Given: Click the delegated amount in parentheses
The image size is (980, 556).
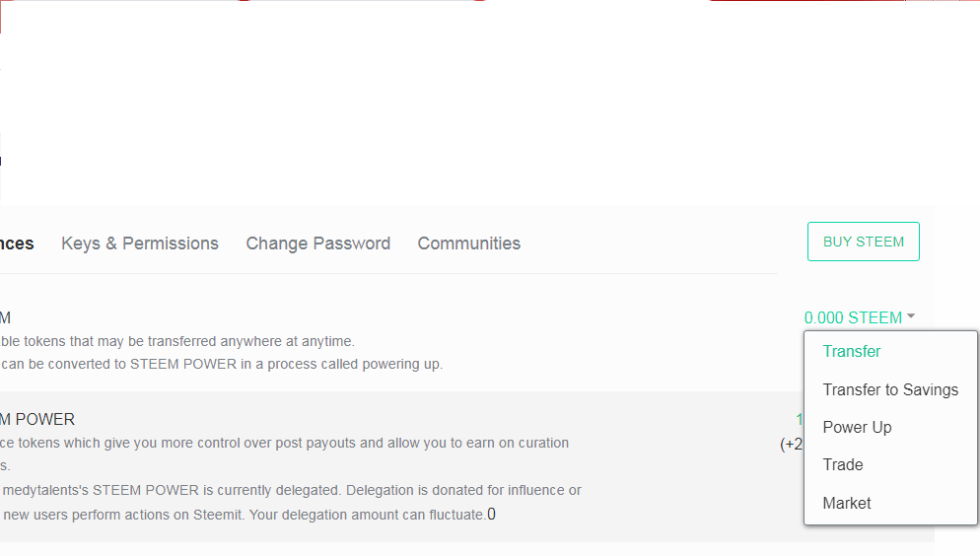Looking at the screenshot, I should [791, 444].
